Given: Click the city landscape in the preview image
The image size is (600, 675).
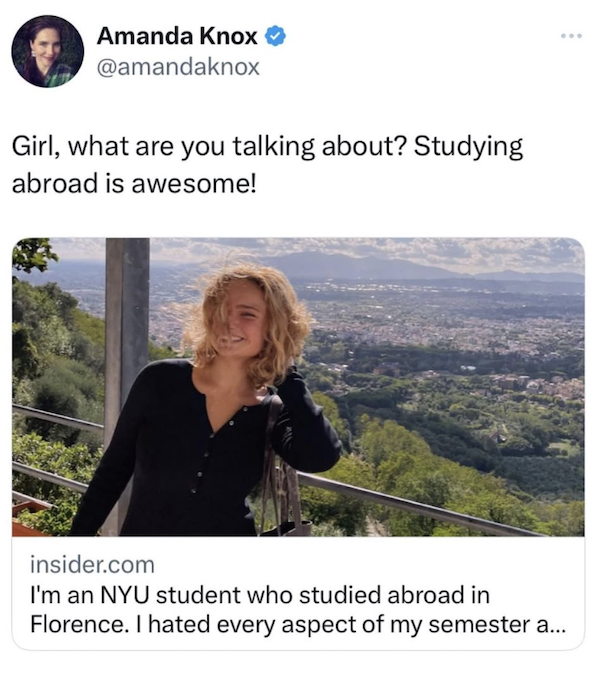Looking at the screenshot, I should [460, 330].
